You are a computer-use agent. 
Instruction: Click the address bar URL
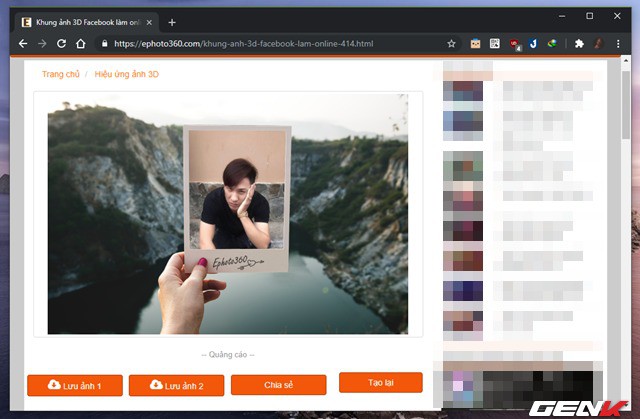[244, 44]
